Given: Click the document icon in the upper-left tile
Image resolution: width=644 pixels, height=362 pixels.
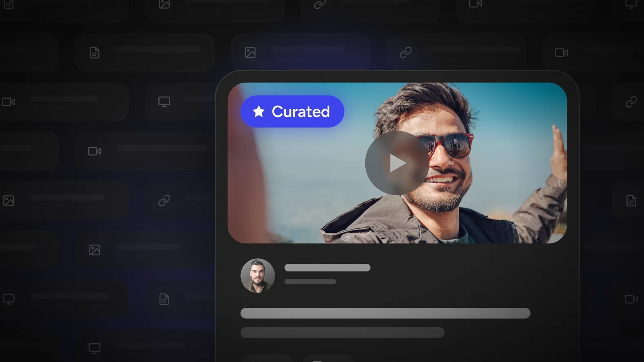Looking at the screenshot, I should coord(94,53).
